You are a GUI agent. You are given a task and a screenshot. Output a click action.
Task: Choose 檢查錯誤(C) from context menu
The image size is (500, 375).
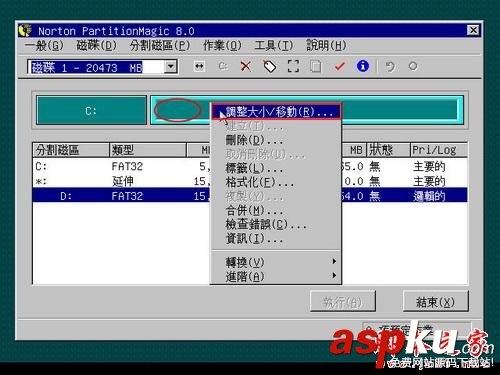276,224
